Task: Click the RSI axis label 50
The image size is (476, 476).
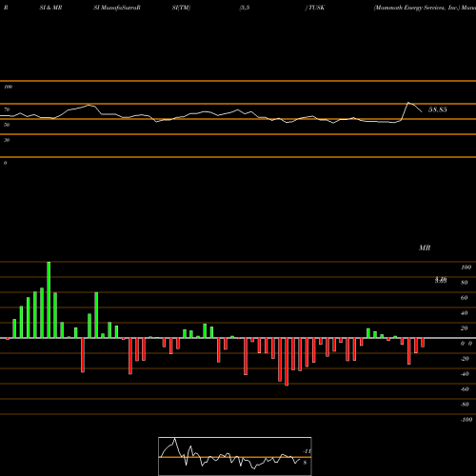Action: click(7, 125)
